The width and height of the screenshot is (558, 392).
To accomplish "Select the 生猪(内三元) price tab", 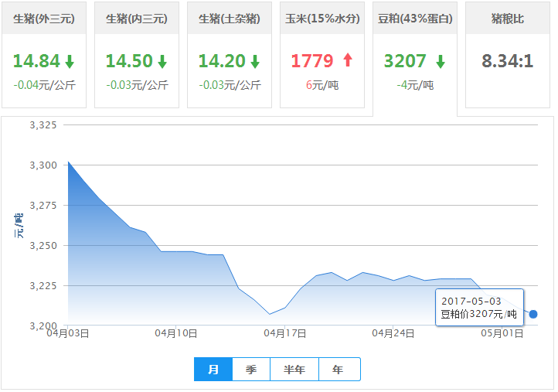I will 137,54.
